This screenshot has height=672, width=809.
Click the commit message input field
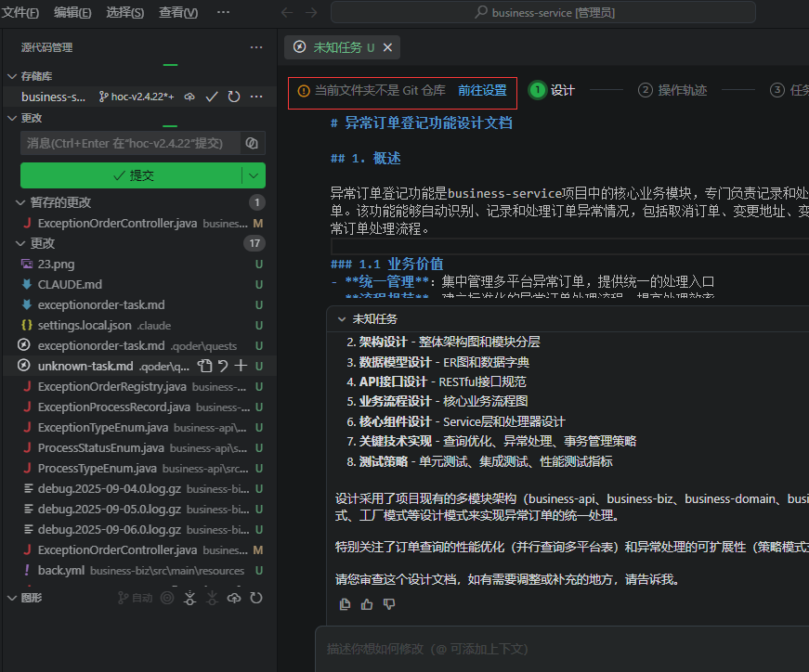(128, 143)
